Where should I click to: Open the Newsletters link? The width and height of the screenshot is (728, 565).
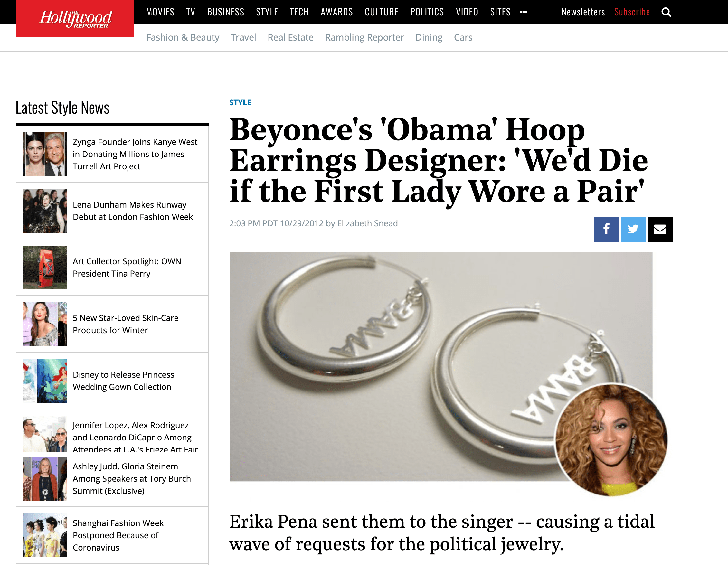[583, 12]
